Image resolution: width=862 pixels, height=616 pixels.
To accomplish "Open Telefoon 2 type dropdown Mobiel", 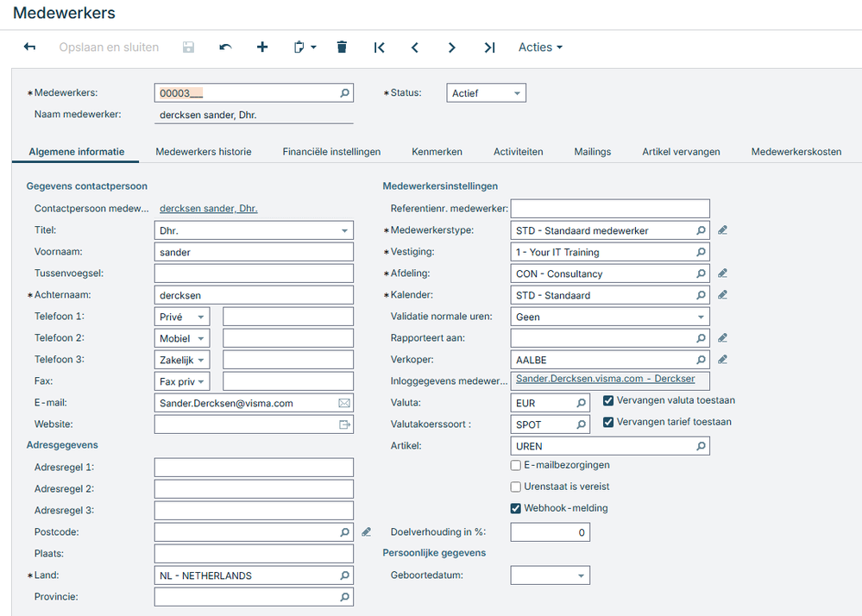I will [x=182, y=338].
